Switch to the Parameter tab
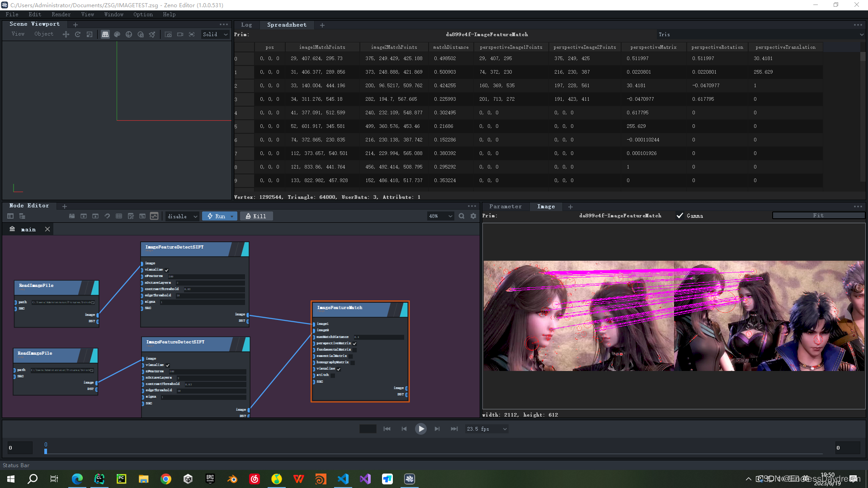This screenshot has width=868, height=488. [x=505, y=206]
